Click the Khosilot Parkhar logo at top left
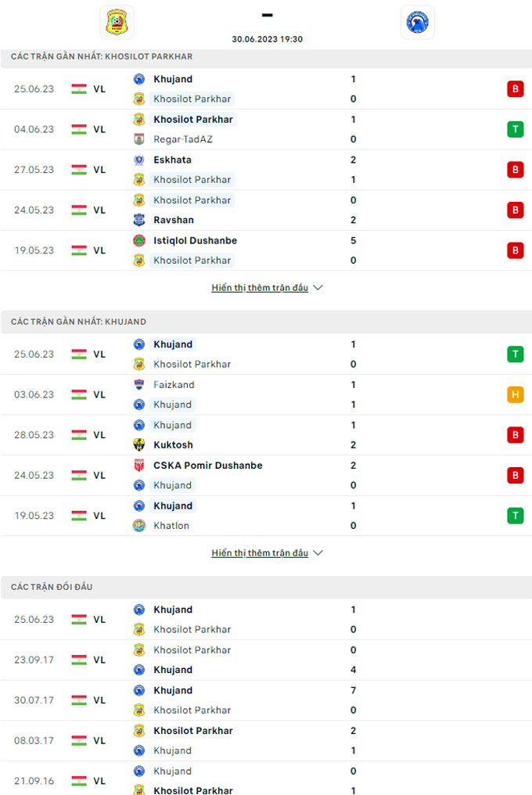Screen dimensions: 532x795 click(115, 22)
